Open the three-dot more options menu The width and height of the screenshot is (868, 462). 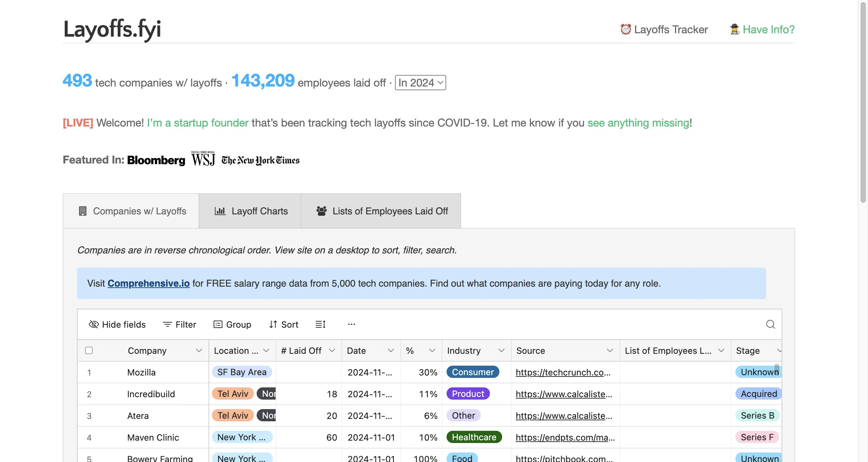(x=351, y=324)
